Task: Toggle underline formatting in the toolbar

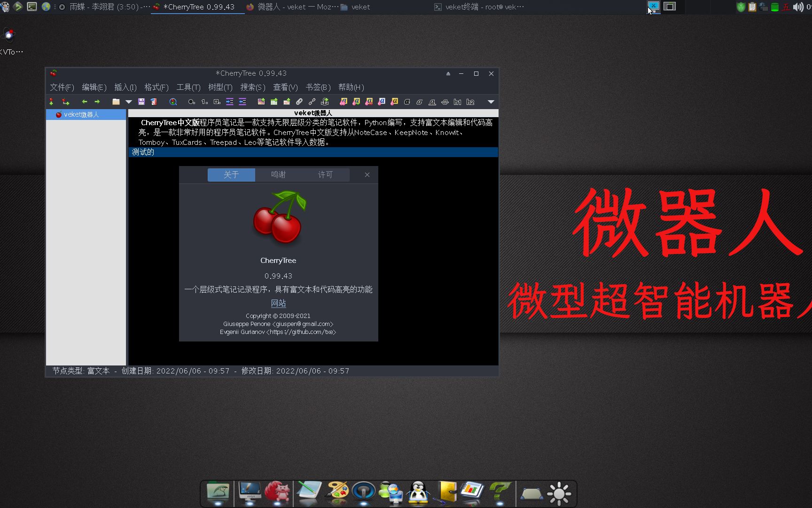Action: [x=432, y=102]
